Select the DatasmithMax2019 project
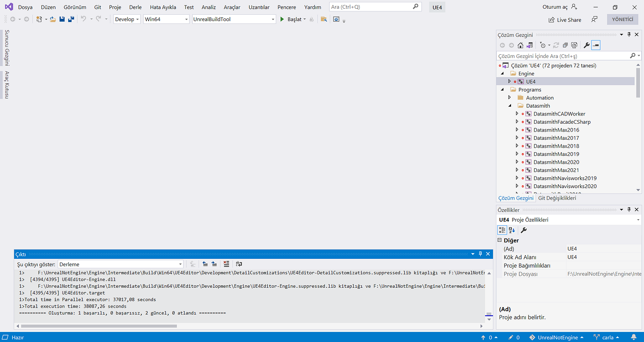The width and height of the screenshot is (644, 342). point(556,154)
